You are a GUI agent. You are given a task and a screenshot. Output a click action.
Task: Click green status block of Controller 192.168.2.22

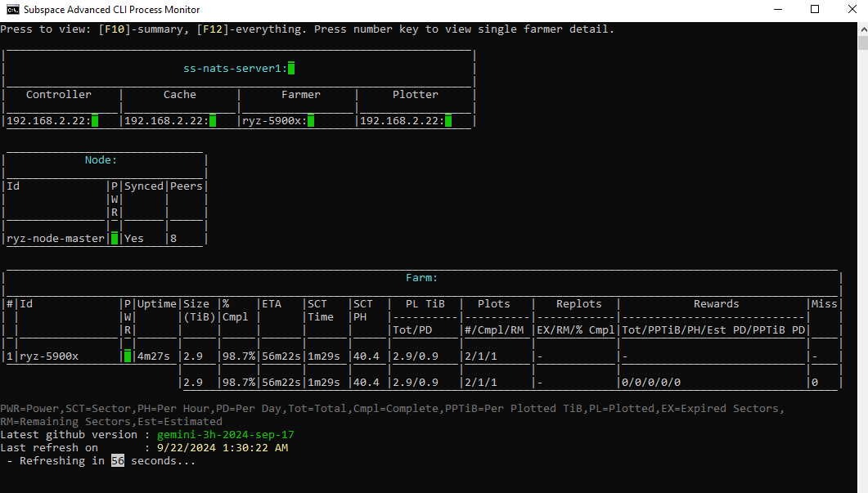(x=95, y=121)
